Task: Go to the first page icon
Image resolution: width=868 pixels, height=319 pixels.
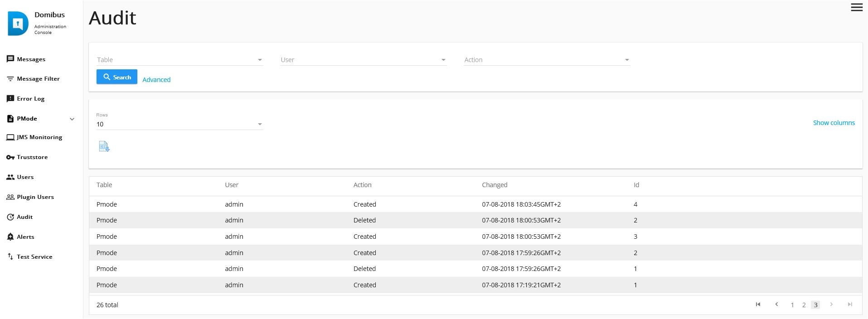Action: tap(758, 304)
